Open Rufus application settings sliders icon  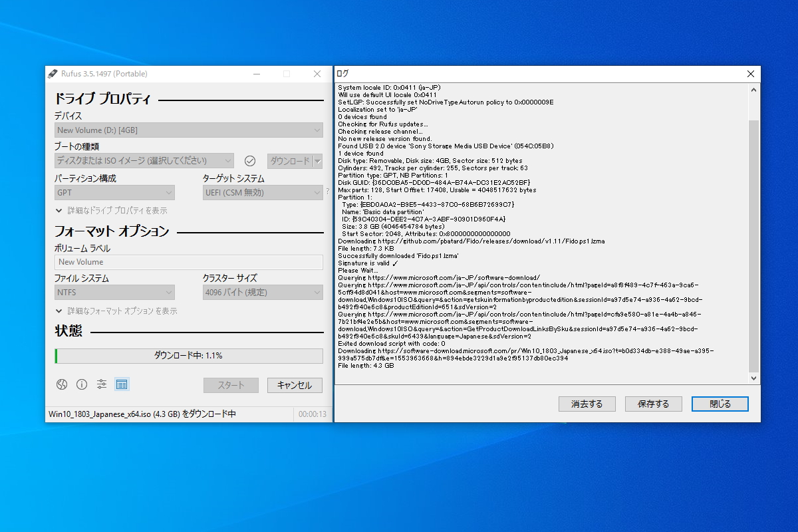coord(102,384)
